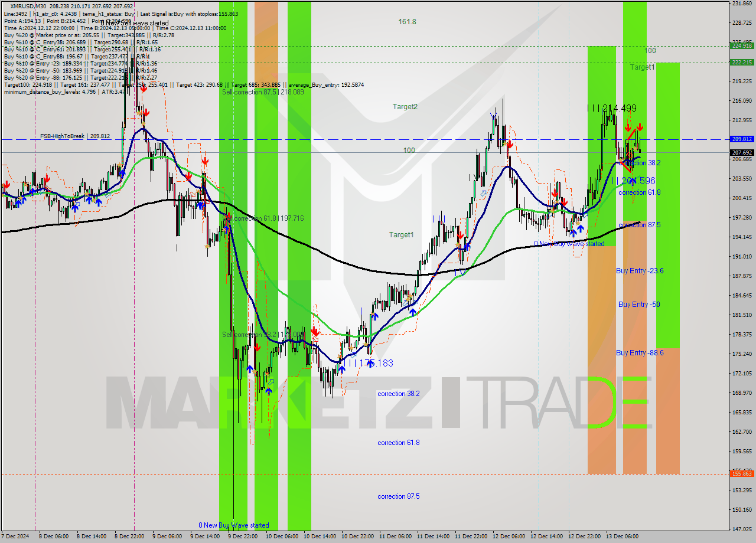Click the '12 Dec 06:00' time axis label
Image resolution: width=756 pixels, height=543 pixels.
[509, 537]
